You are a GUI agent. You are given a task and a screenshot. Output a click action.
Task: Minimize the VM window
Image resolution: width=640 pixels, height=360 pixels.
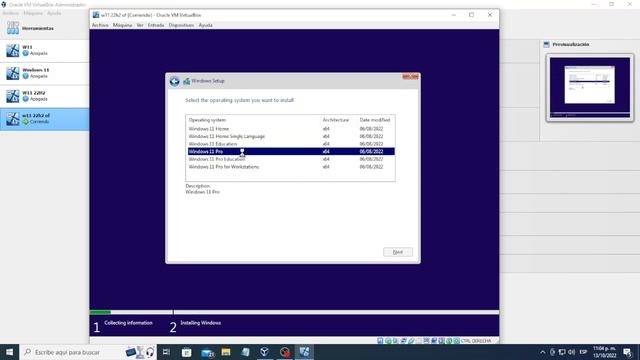click(x=453, y=15)
